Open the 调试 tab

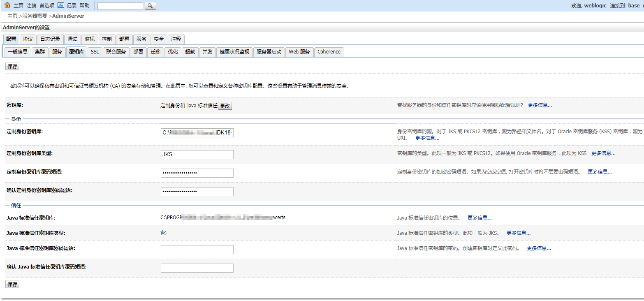tap(72, 39)
